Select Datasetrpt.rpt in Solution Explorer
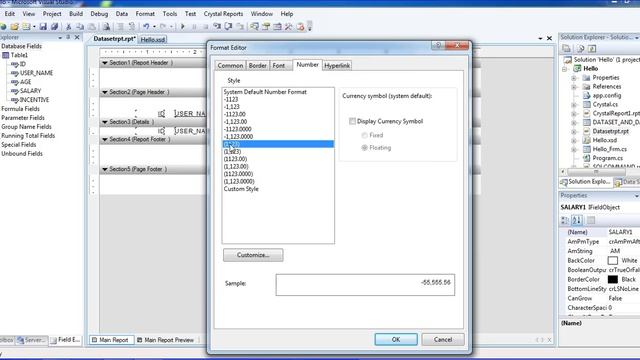Viewport: 640px width, 360px height. (x=611, y=131)
